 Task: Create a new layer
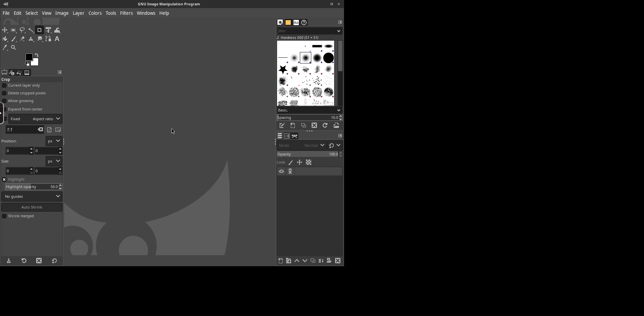[x=280, y=261]
